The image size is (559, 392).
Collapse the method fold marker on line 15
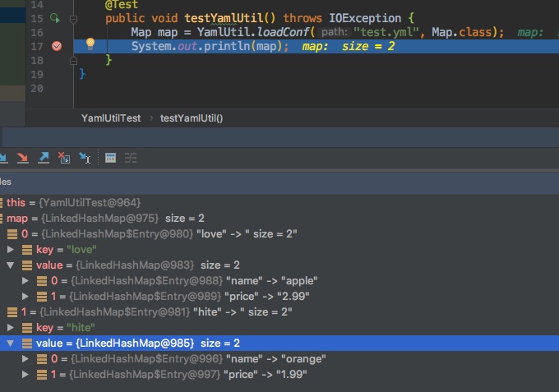coord(73,19)
